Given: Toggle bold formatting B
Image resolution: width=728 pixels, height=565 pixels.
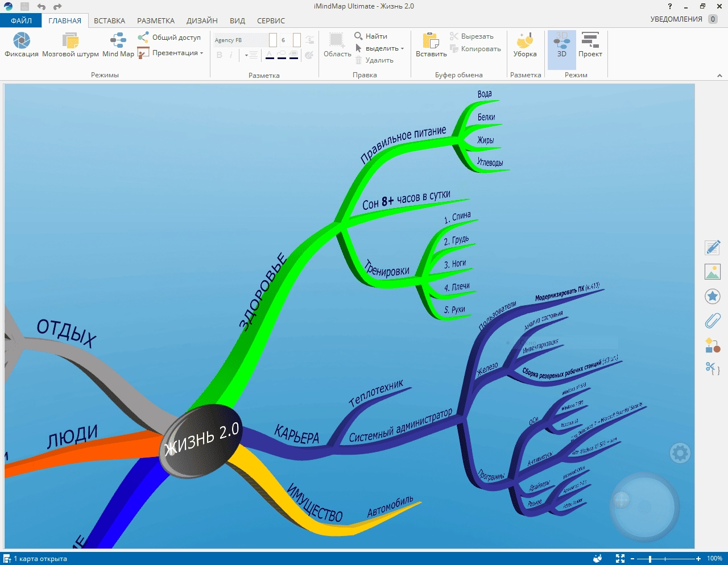Looking at the screenshot, I should [220, 55].
